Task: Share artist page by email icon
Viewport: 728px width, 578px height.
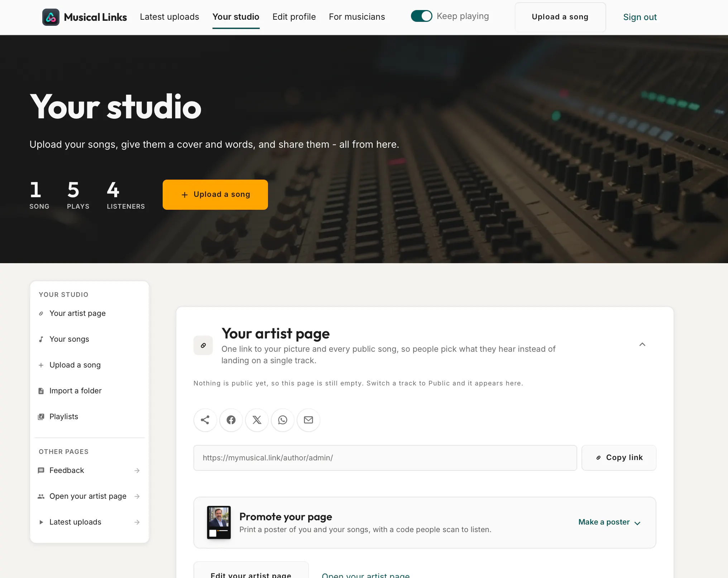Action: click(308, 420)
